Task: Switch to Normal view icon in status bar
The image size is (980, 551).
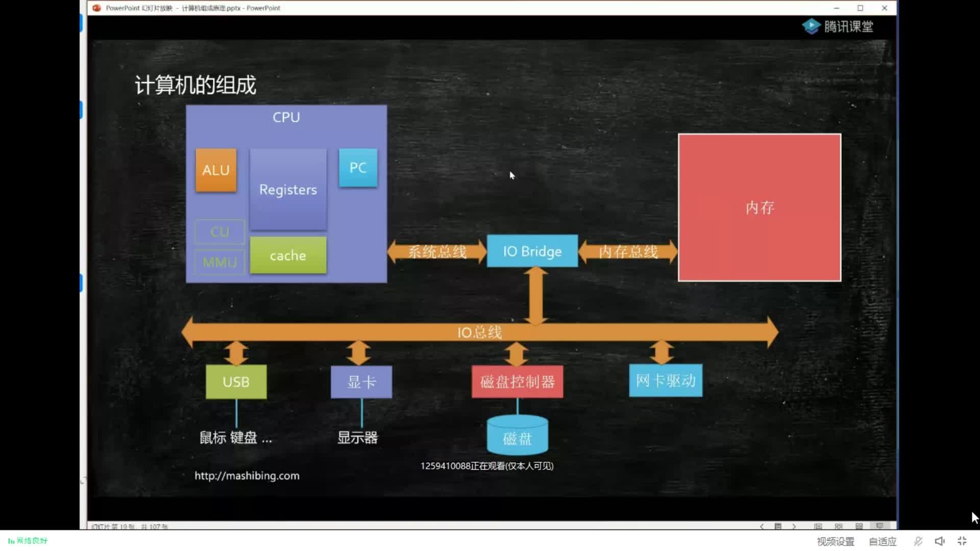Action: pyautogui.click(x=818, y=527)
